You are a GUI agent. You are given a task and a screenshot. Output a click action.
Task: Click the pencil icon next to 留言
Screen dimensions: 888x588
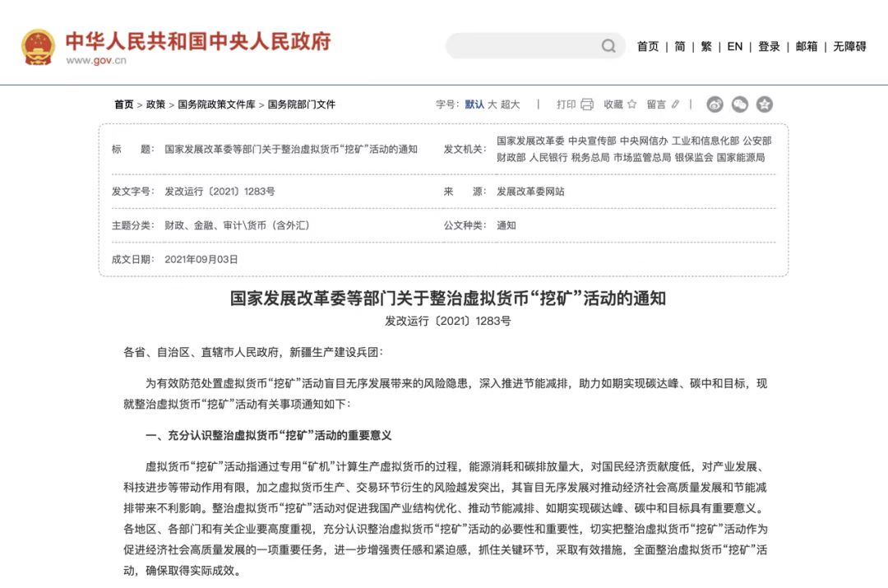click(674, 104)
